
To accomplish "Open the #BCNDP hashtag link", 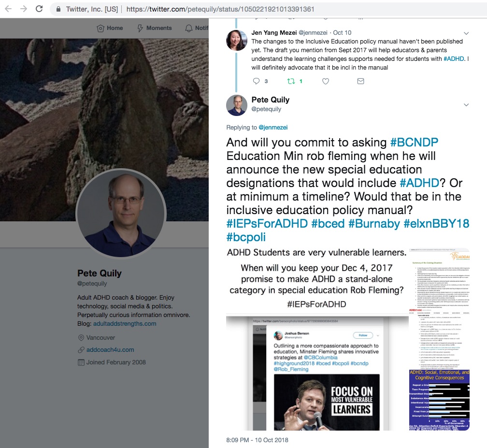I will coord(414,142).
